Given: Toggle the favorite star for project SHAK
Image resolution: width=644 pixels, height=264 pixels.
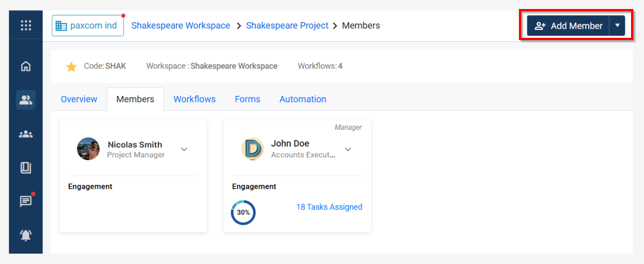Looking at the screenshot, I should 72,67.
